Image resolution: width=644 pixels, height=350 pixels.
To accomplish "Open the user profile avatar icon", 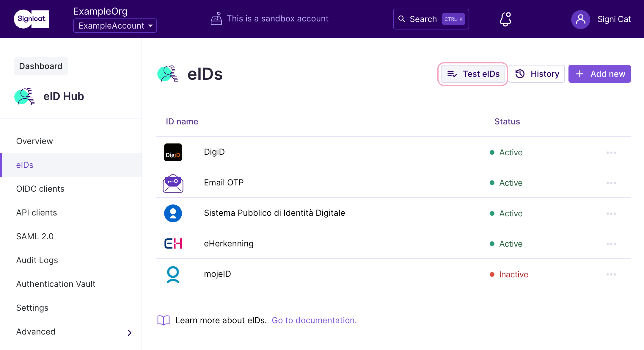I will pyautogui.click(x=580, y=19).
